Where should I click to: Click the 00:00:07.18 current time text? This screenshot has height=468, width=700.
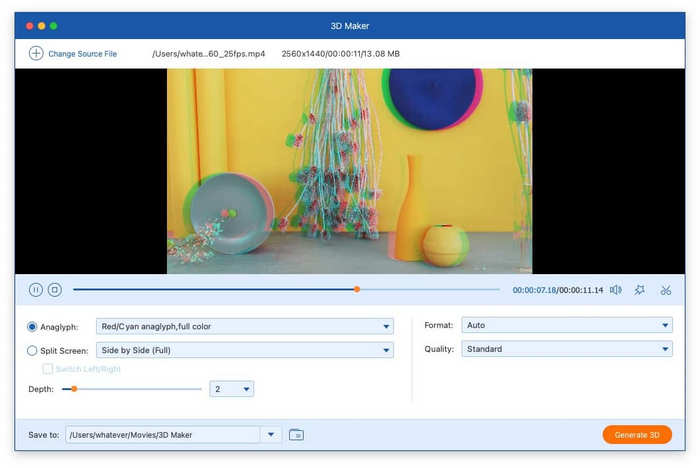pos(534,290)
